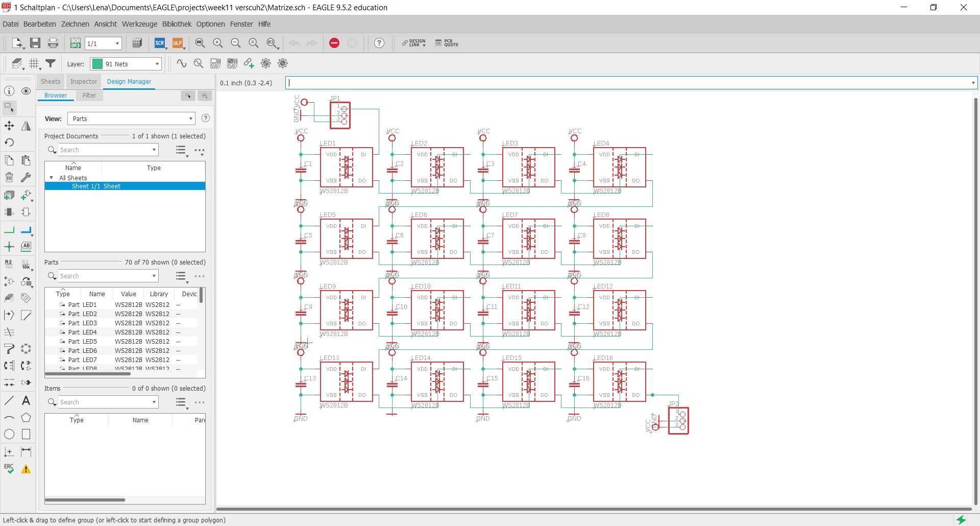980x526 pixels.
Task: Switch to the Sheets tab
Action: [x=51, y=82]
